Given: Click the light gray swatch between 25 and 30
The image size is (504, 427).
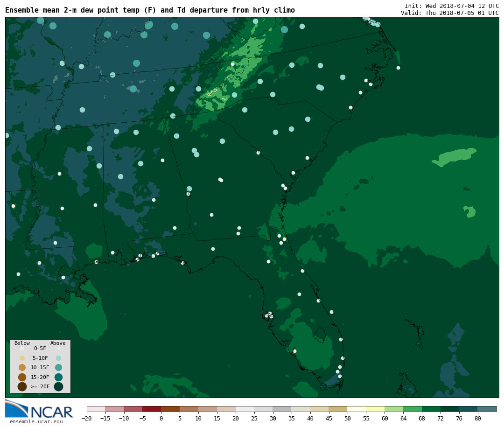Looking at the screenshot, I should pyautogui.click(x=264, y=409).
